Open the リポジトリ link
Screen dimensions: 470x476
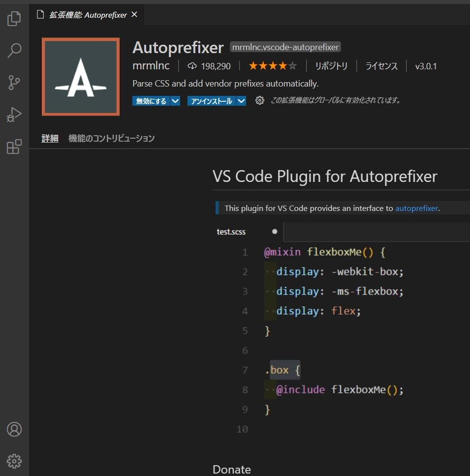pos(331,66)
